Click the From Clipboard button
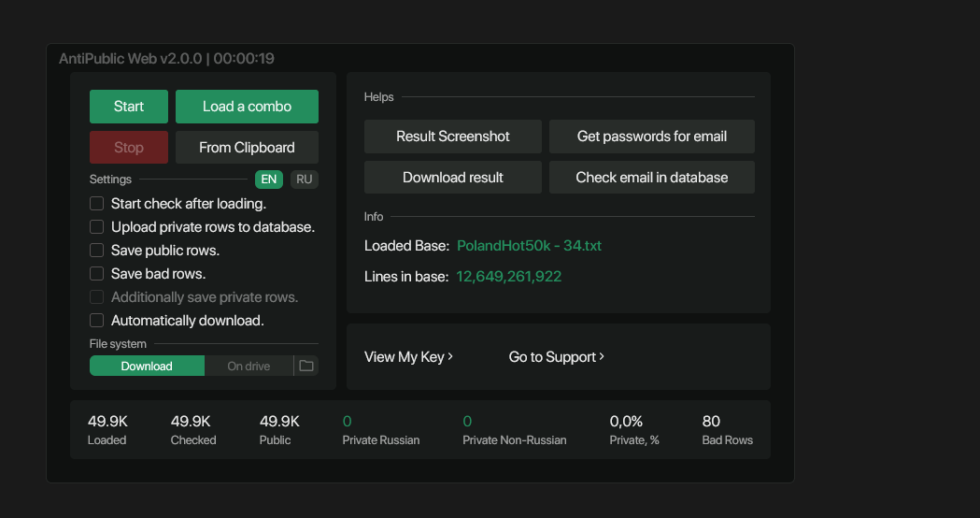This screenshot has width=980, height=518. pyautogui.click(x=247, y=148)
